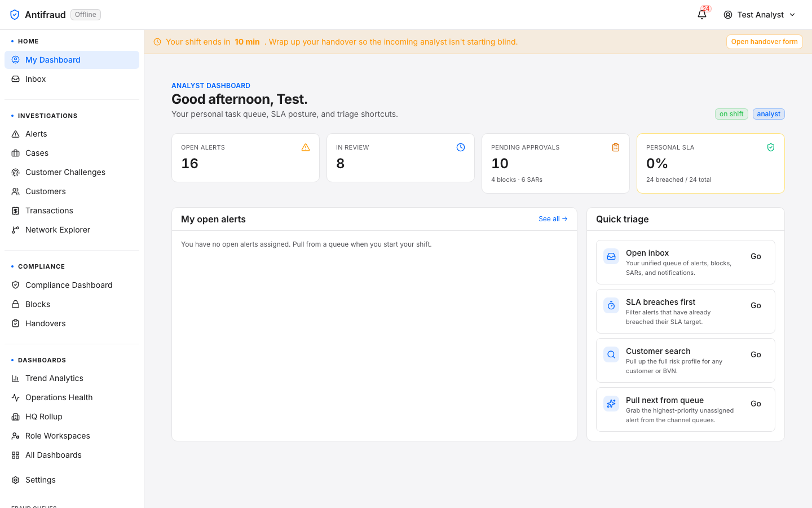The image size is (812, 508).
Task: Click the 'on shift' status badge
Action: tap(731, 114)
